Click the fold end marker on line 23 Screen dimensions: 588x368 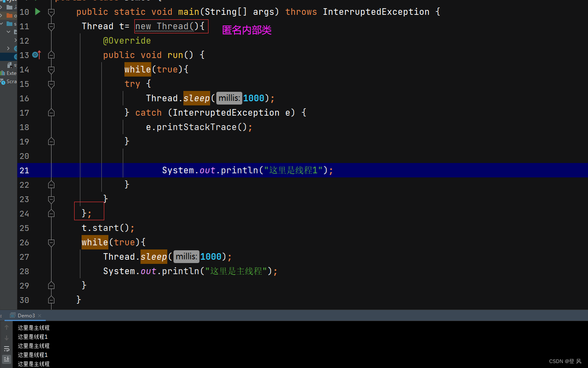[x=51, y=199]
